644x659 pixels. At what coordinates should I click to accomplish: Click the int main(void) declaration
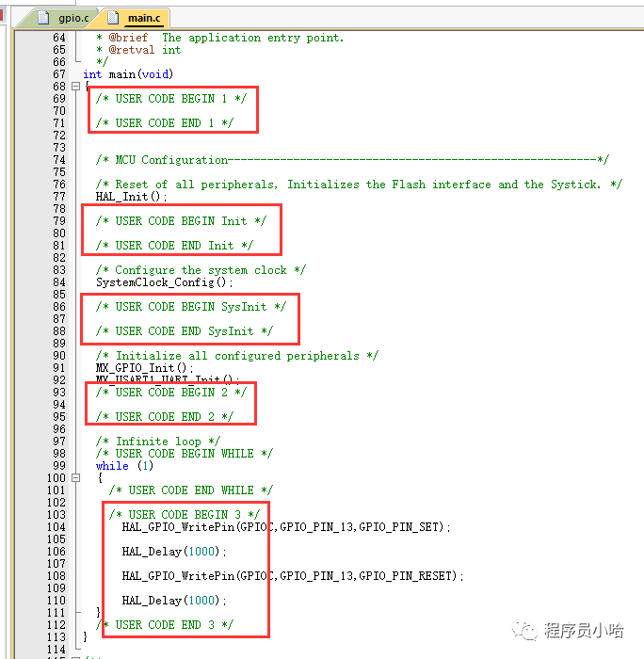pos(127,74)
